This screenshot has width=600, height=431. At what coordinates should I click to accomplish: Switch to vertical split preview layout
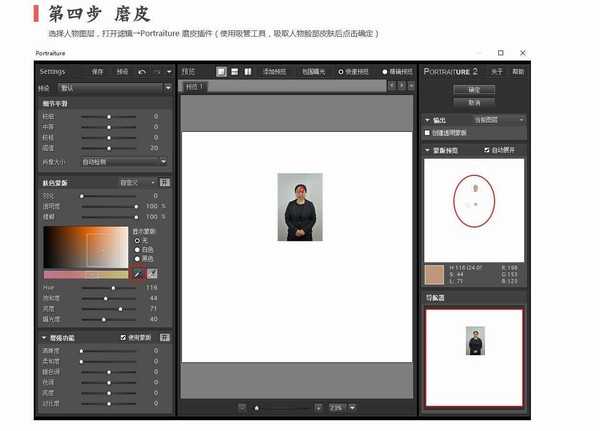pyautogui.click(x=247, y=72)
